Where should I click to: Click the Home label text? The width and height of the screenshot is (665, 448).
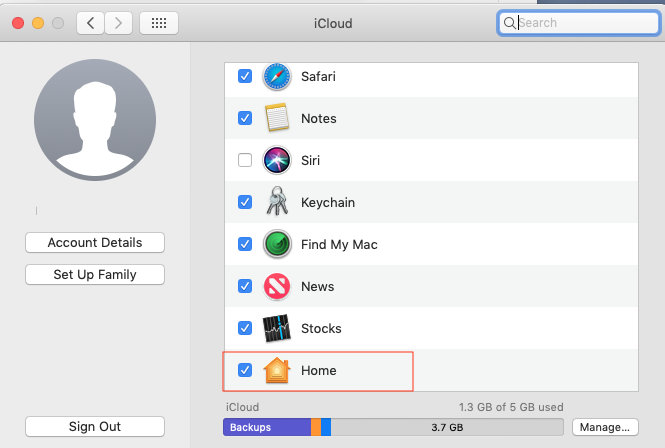point(319,370)
